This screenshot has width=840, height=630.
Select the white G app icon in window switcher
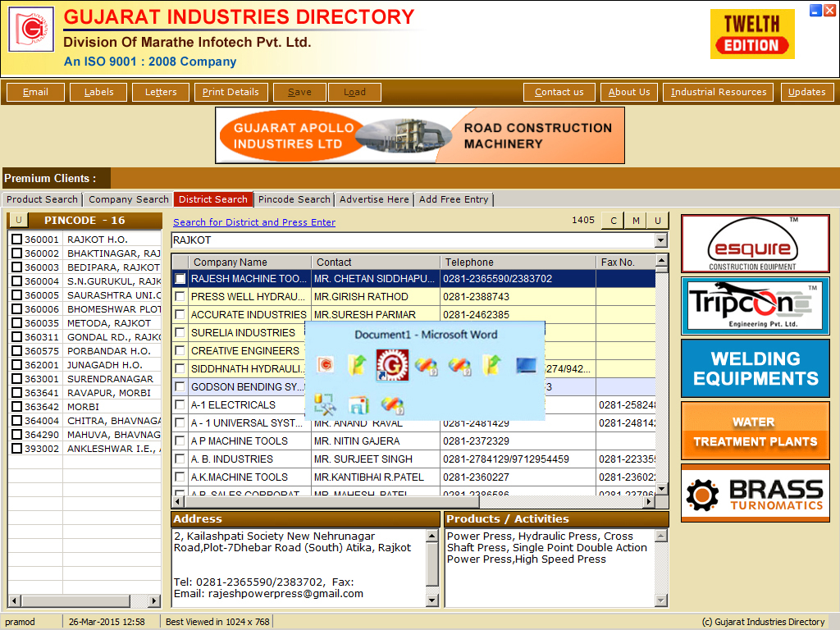(325, 365)
